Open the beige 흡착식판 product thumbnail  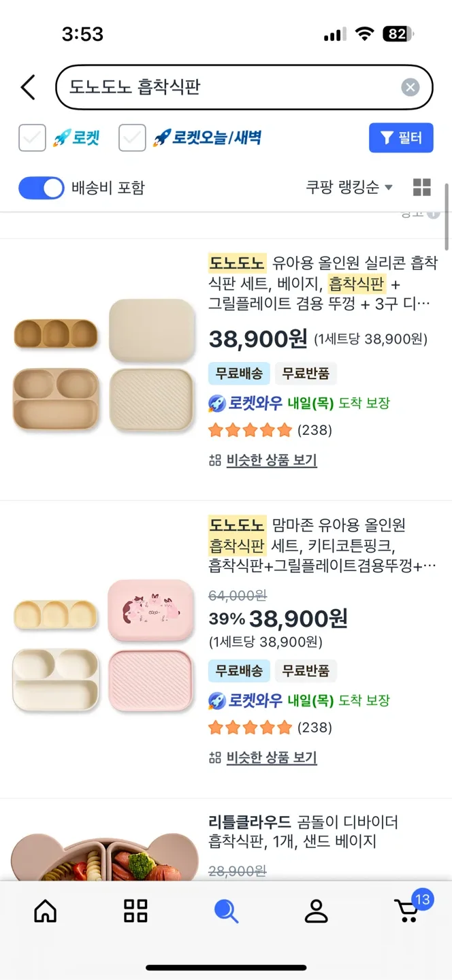click(x=104, y=365)
